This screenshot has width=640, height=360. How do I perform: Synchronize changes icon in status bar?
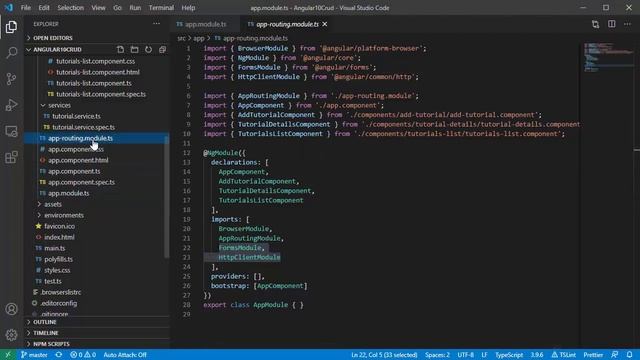(59, 355)
